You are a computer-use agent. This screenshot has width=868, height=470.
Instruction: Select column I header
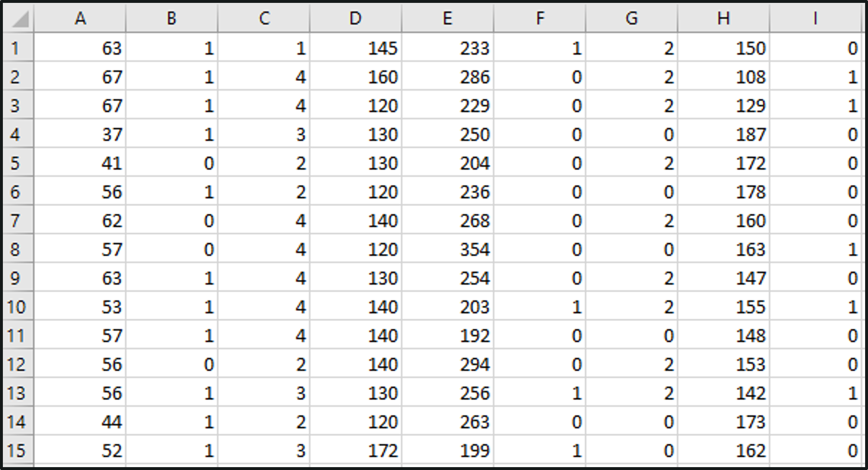click(x=815, y=18)
